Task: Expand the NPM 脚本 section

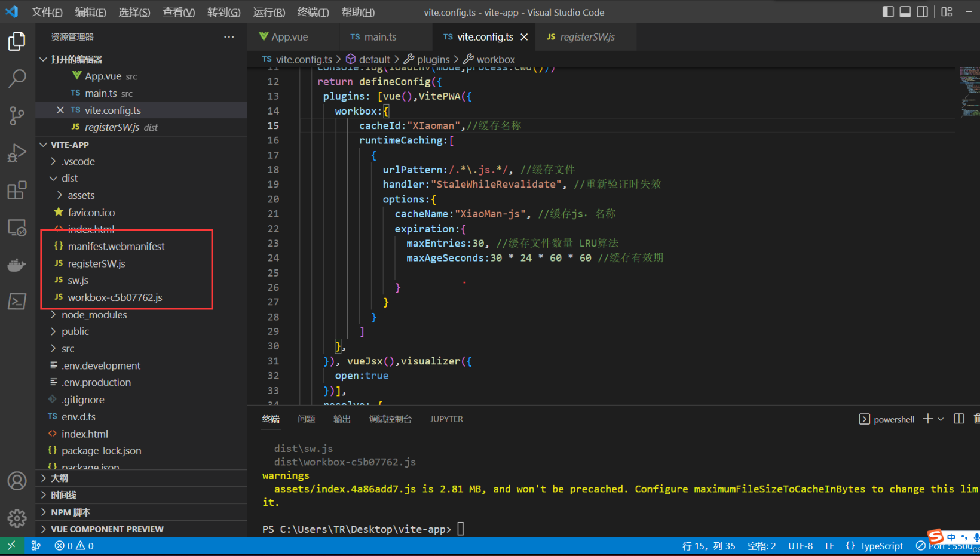Action: point(71,512)
